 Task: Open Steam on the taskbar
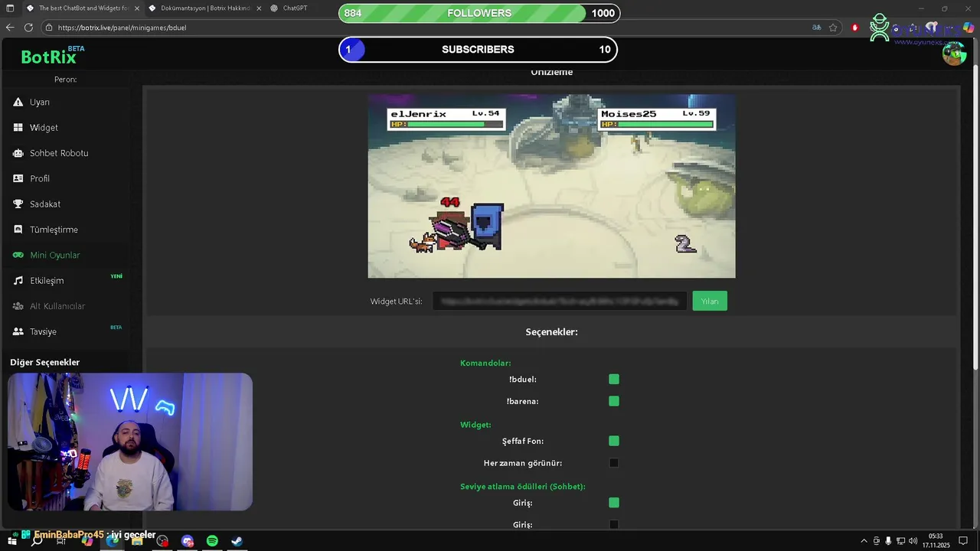click(237, 541)
